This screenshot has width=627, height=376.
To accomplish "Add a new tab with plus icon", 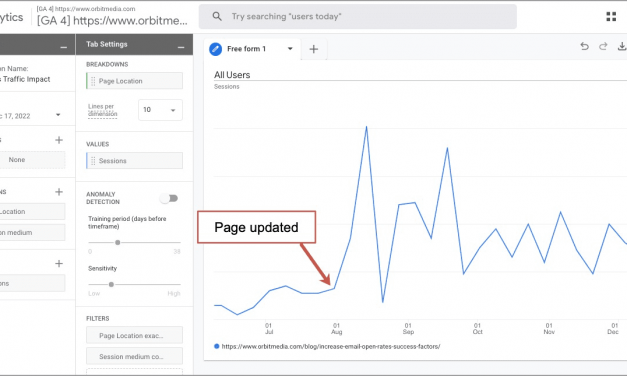I will click(314, 49).
